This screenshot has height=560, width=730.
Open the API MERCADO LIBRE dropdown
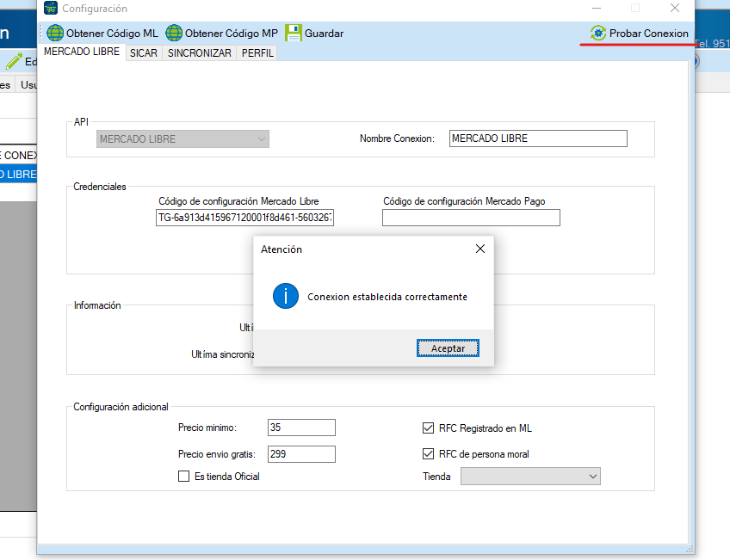point(182,139)
